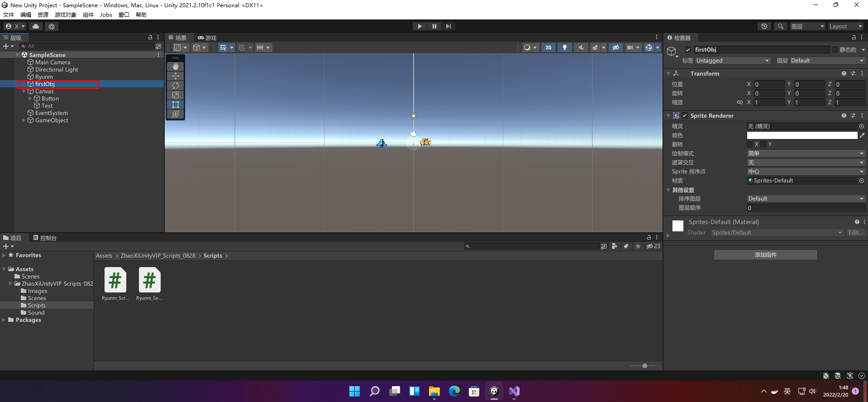Open Sprite sort point dropdown

tap(806, 172)
